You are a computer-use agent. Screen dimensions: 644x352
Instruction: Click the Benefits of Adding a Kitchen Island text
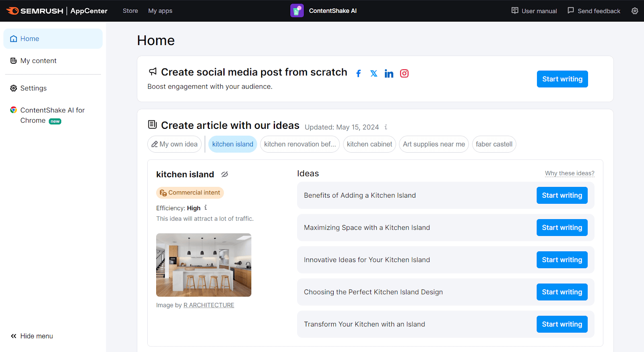[x=360, y=195]
